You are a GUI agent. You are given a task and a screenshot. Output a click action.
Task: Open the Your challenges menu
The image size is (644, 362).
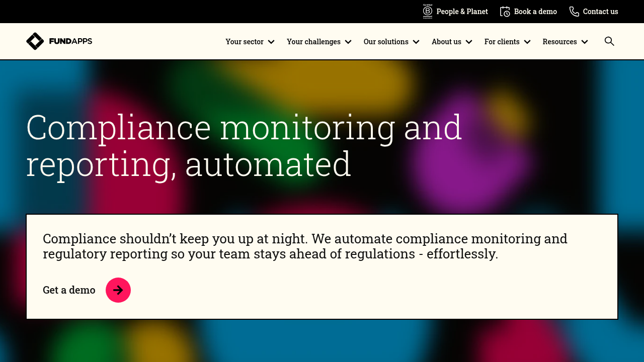(313, 42)
